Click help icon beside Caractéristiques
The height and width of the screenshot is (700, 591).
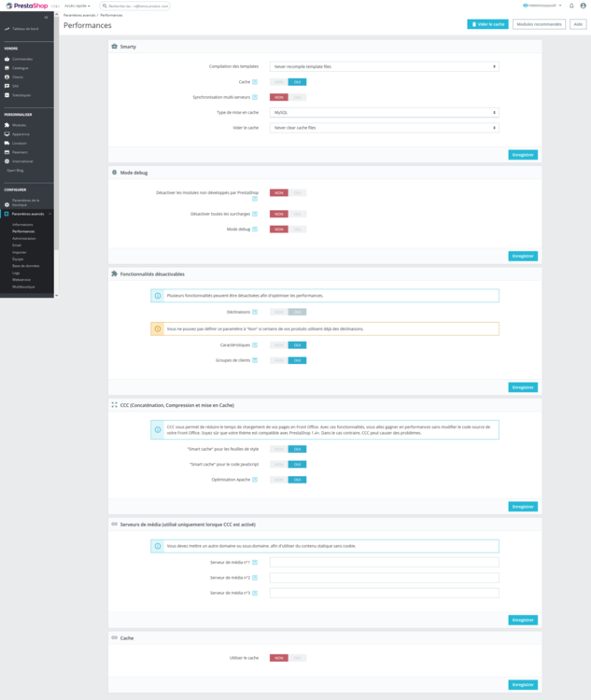pyautogui.click(x=255, y=345)
